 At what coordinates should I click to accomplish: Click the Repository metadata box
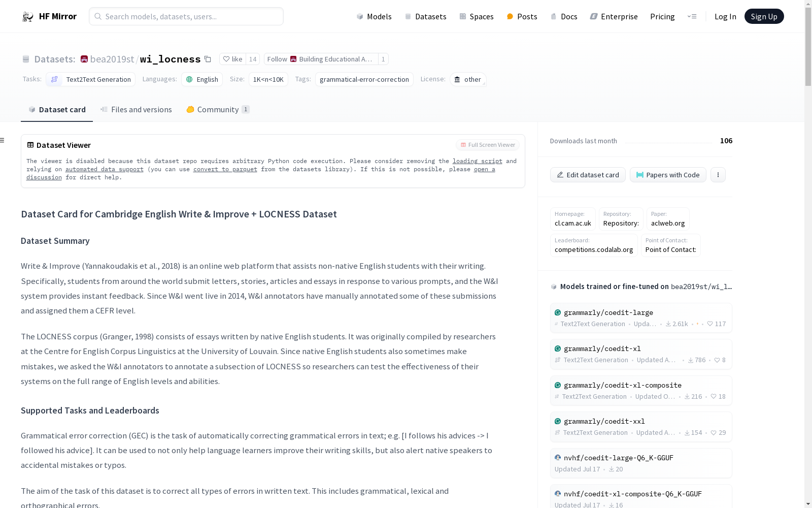[621, 219]
